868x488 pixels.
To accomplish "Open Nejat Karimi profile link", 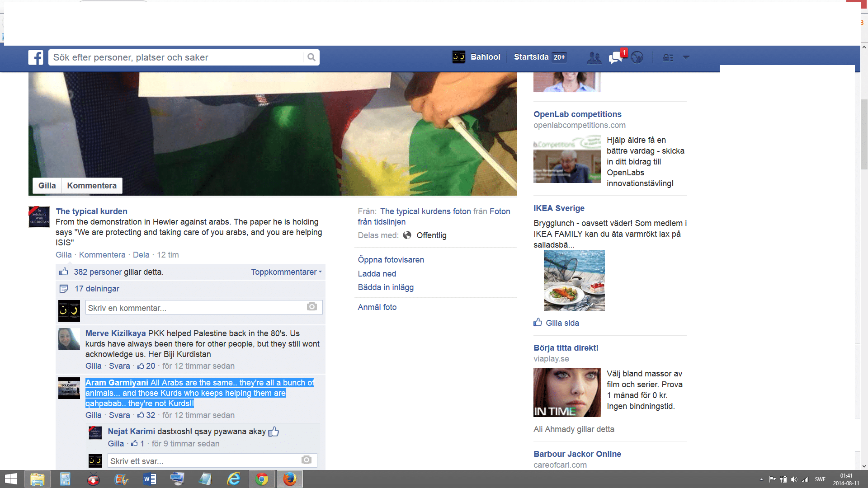I will 131,432.
